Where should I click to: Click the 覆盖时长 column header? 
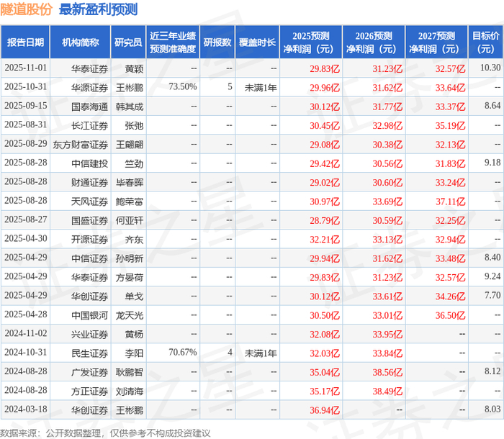[x=257, y=42]
